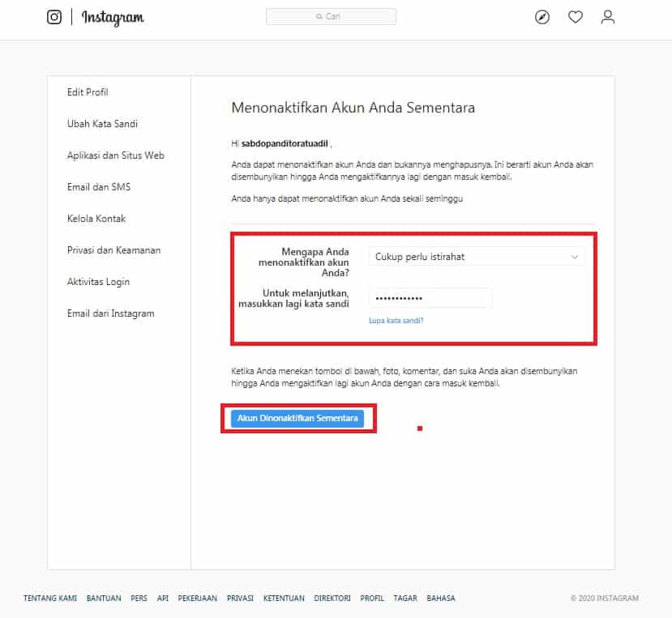Open your profile via person icon
Screen dimensions: 672x618
607,17
